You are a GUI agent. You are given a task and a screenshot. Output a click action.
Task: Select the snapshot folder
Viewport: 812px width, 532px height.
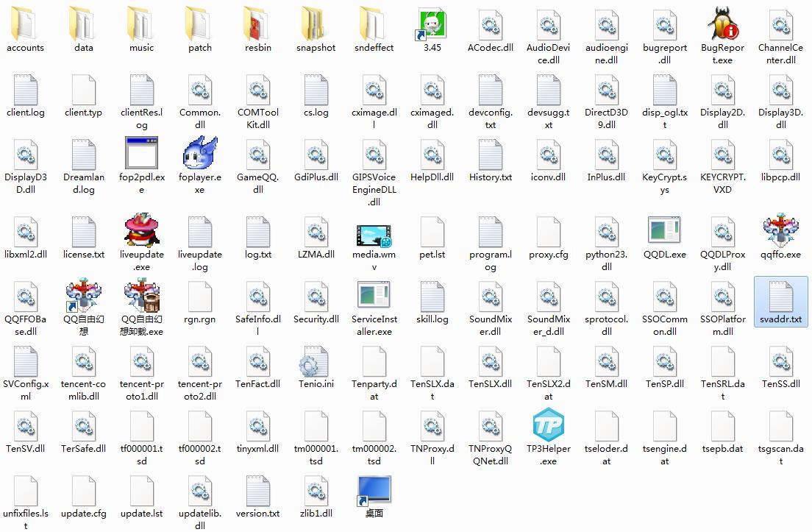click(x=316, y=24)
